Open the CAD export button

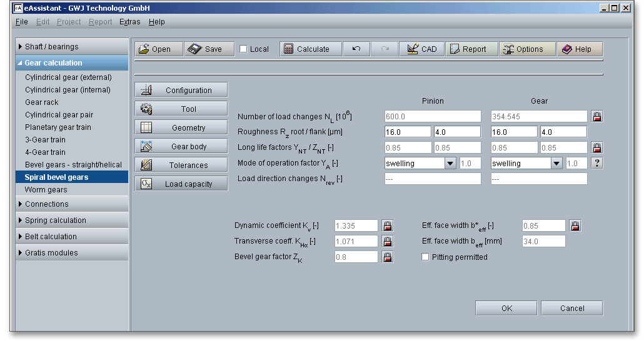pos(422,49)
